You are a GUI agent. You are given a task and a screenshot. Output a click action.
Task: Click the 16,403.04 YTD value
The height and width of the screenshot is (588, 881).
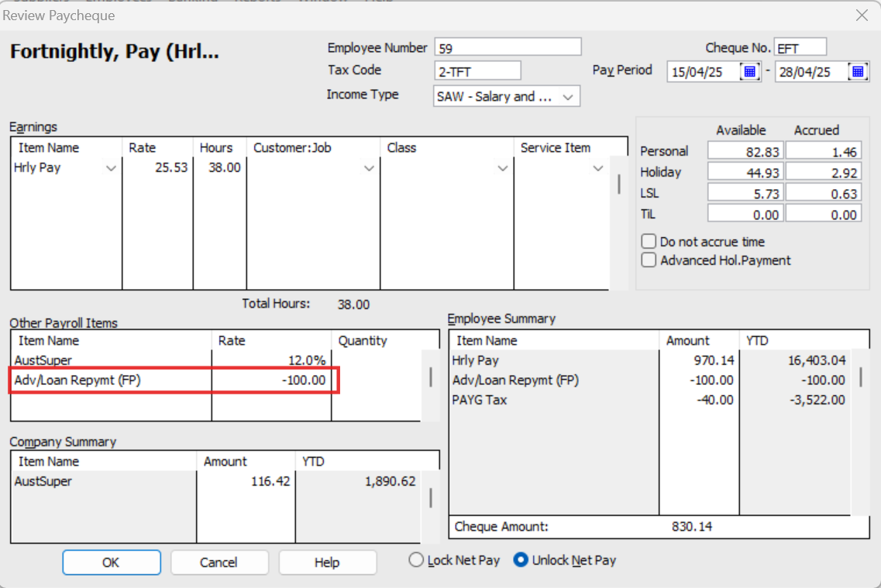pyautogui.click(x=817, y=360)
